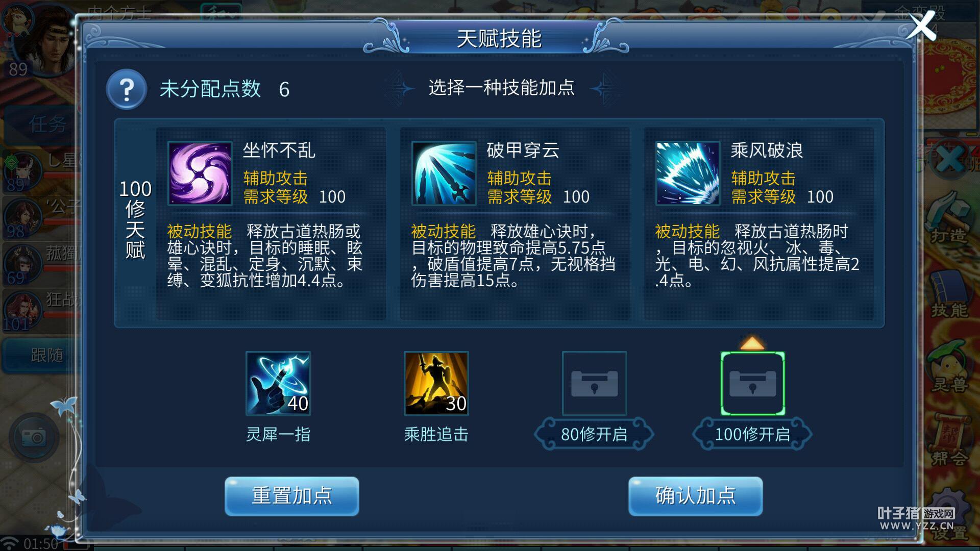Tap the camera screenshot icon

(x=33, y=437)
